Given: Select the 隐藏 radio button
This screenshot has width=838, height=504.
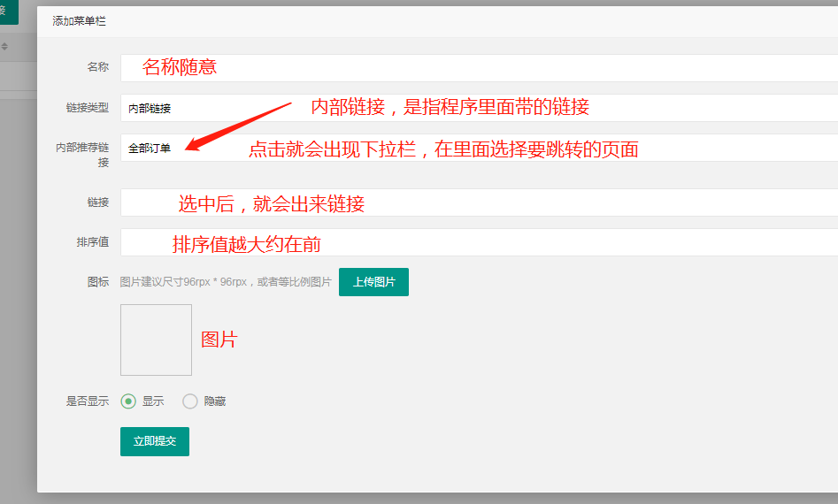Looking at the screenshot, I should pyautogui.click(x=189, y=401).
